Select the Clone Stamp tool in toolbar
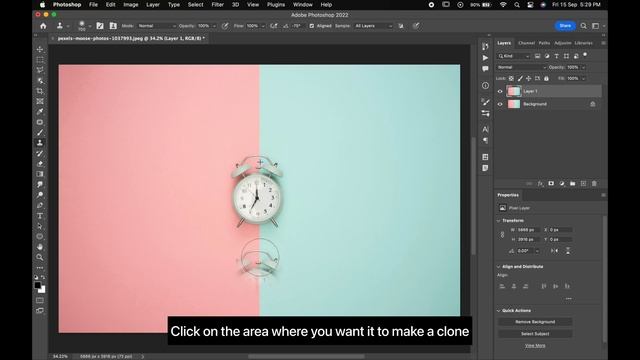Viewport: 640px width, 360px height. pos(40,143)
